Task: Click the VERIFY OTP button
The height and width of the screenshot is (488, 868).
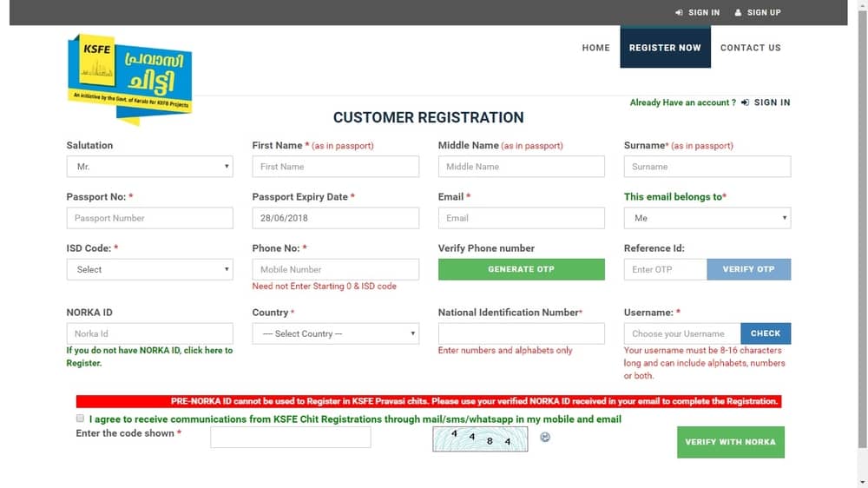Action: click(748, 270)
